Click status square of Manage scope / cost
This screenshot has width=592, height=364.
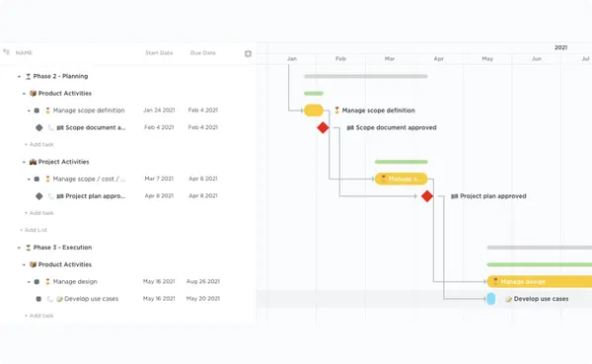coord(37,179)
